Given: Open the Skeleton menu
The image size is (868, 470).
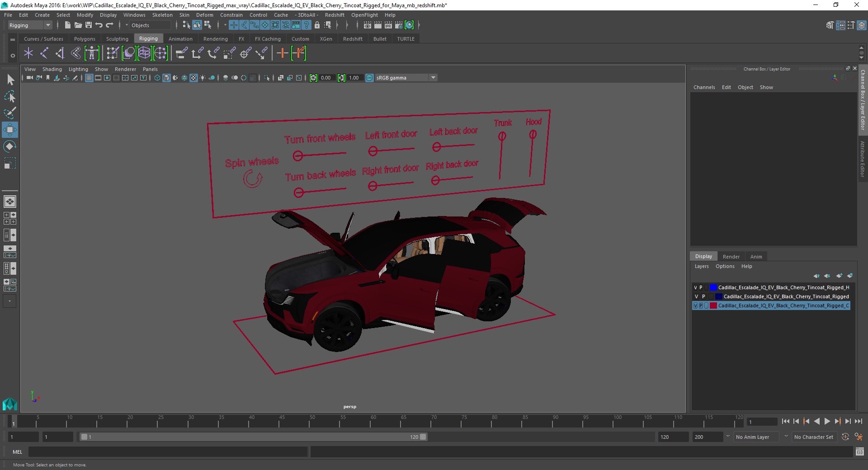Looking at the screenshot, I should click(162, 15).
